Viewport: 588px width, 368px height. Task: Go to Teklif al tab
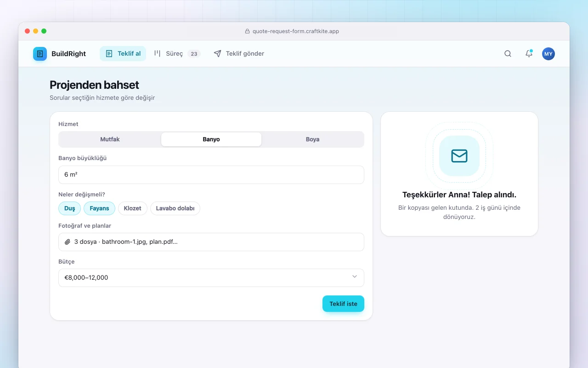pos(123,54)
